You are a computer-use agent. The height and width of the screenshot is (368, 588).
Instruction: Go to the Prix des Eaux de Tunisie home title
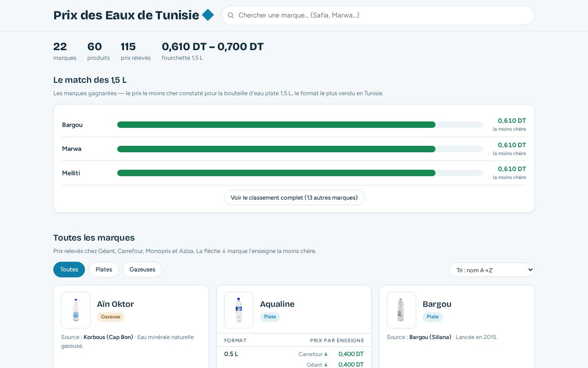click(x=126, y=15)
